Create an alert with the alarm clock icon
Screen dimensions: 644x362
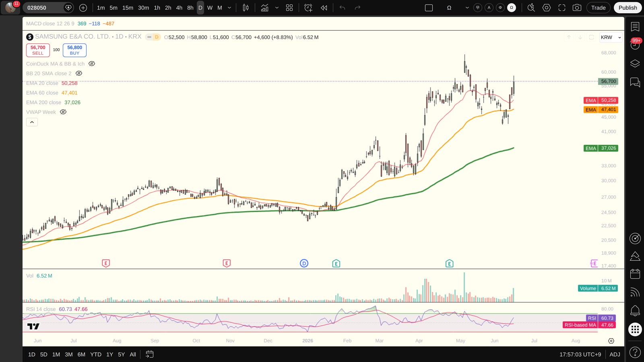308,8
